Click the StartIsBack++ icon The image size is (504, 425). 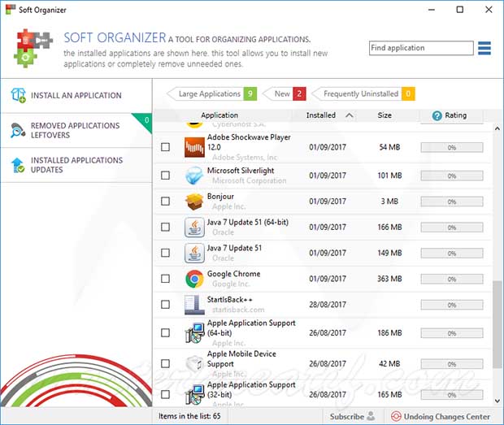[x=194, y=305]
